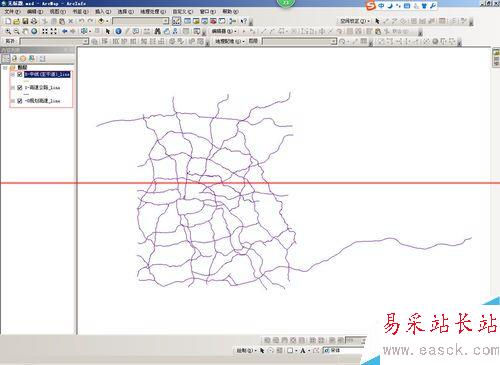500x365 pixels.
Task: Open the Sogou soft keyboard icon
Action: pyautogui.click(x=407, y=6)
